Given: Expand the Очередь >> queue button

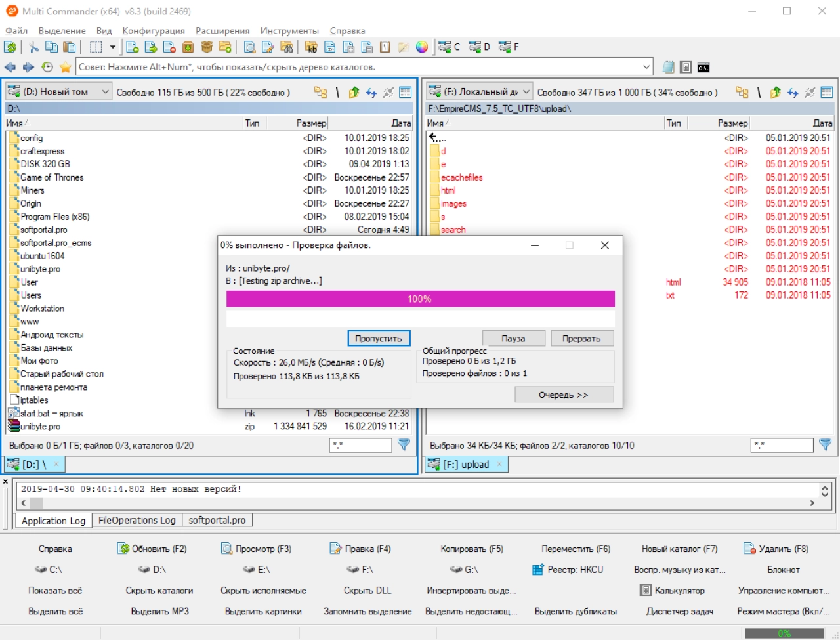Looking at the screenshot, I should pos(564,395).
